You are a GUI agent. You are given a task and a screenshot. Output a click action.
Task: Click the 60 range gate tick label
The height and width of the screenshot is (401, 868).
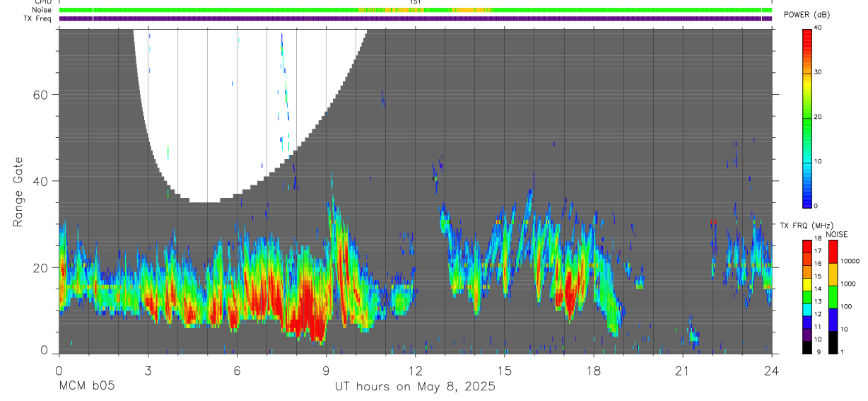(x=40, y=95)
